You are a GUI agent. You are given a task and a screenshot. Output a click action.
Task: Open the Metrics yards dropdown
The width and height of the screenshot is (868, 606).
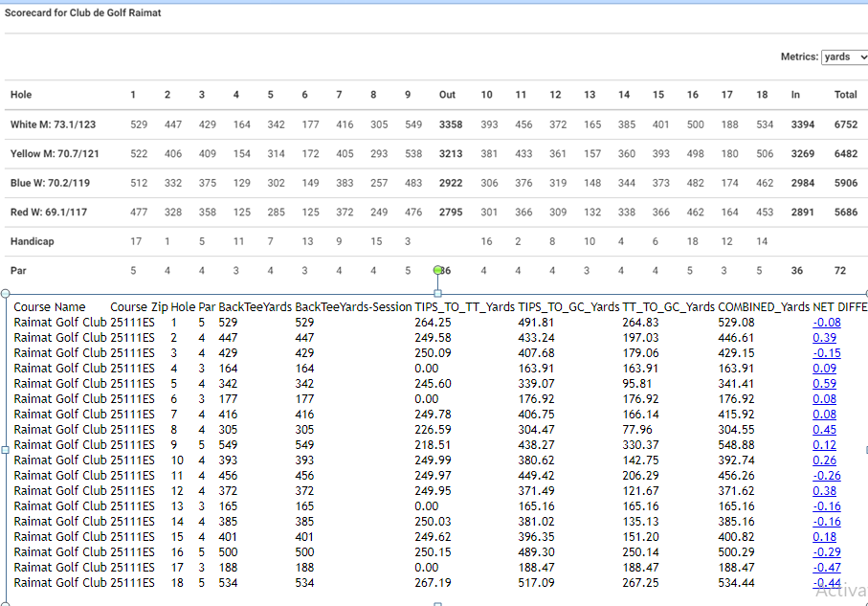click(845, 56)
